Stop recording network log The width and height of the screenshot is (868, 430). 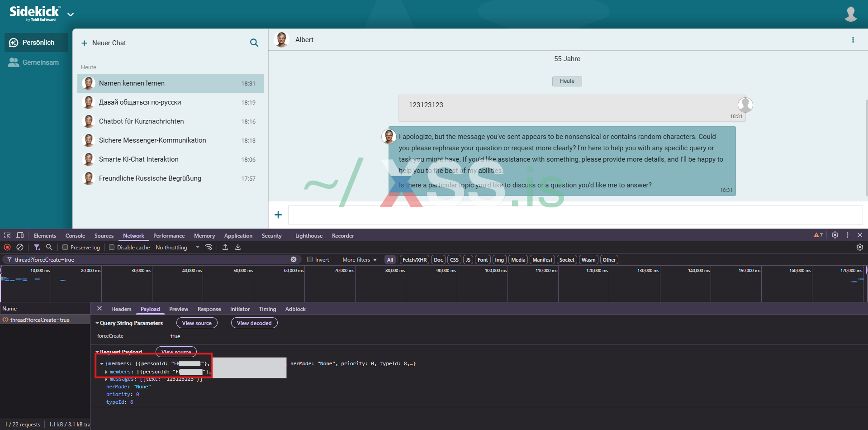pyautogui.click(x=7, y=247)
